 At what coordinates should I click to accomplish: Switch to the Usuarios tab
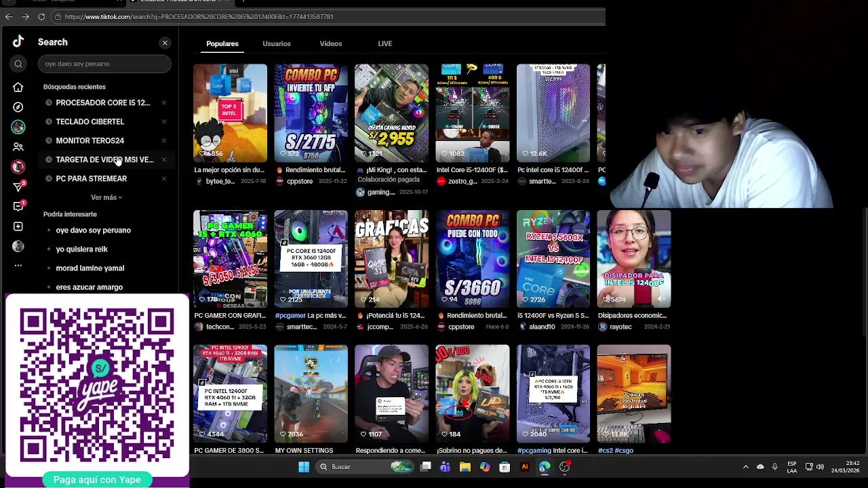(277, 43)
